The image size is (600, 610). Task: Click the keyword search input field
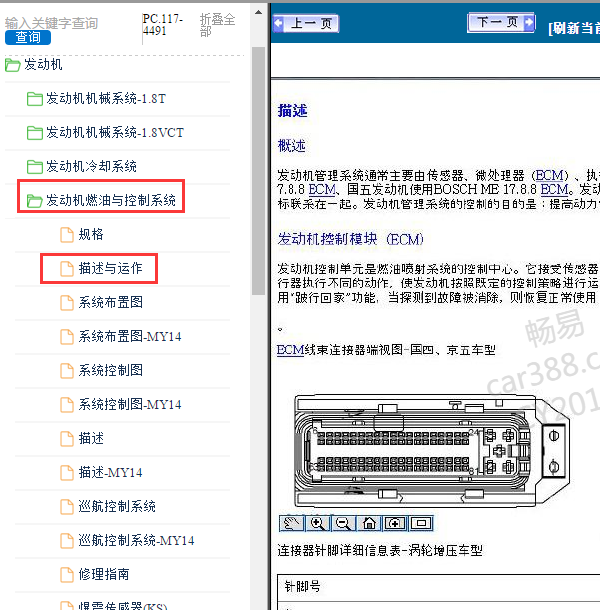51,23
